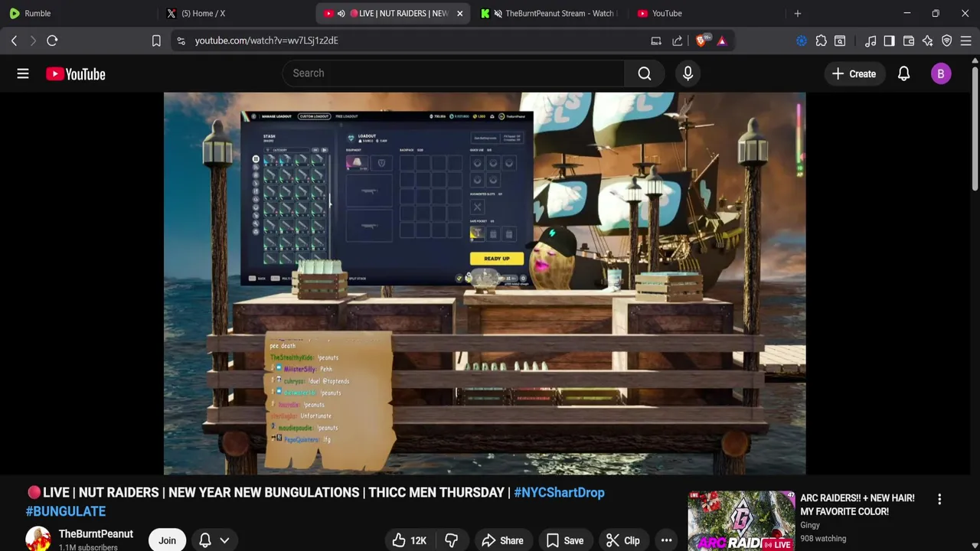Mute audio icon on LIVE NUT RAIDERS tab

click(341, 13)
